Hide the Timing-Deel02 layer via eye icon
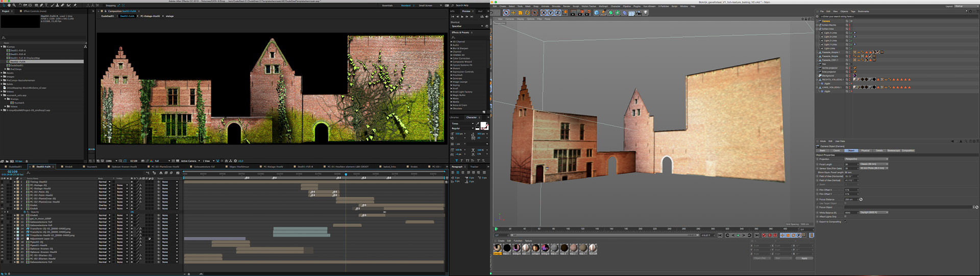The width and height of the screenshot is (980, 276). click(2, 182)
